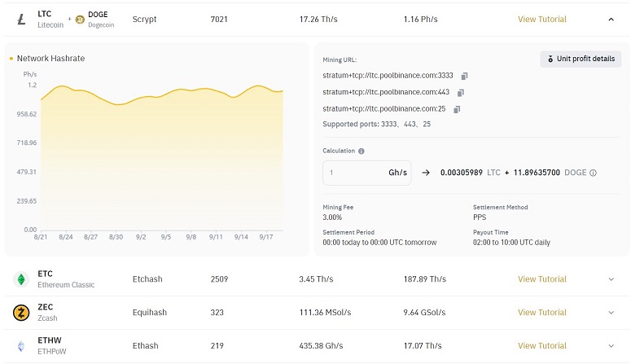This screenshot has width=631, height=364.
Task: Click the Litecoin LTC coin icon
Action: (21, 19)
